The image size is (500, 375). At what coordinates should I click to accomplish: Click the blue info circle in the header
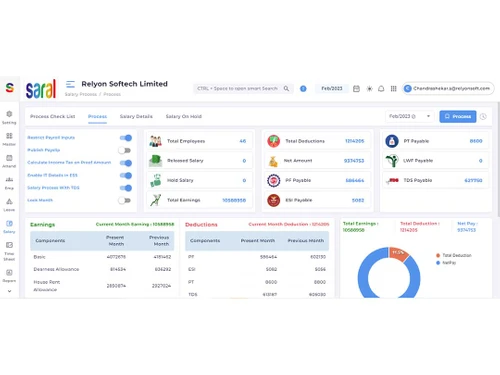click(x=303, y=89)
